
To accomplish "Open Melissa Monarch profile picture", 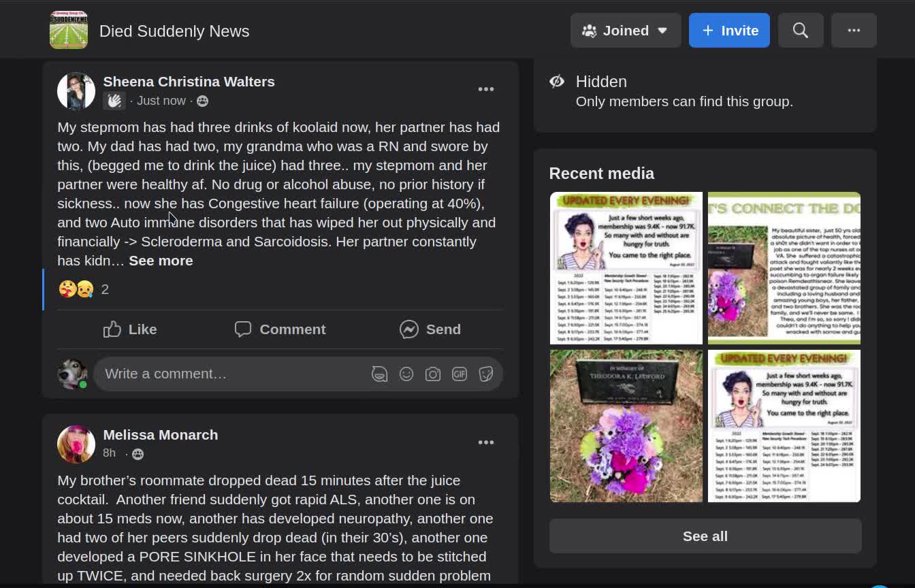I will (x=76, y=444).
